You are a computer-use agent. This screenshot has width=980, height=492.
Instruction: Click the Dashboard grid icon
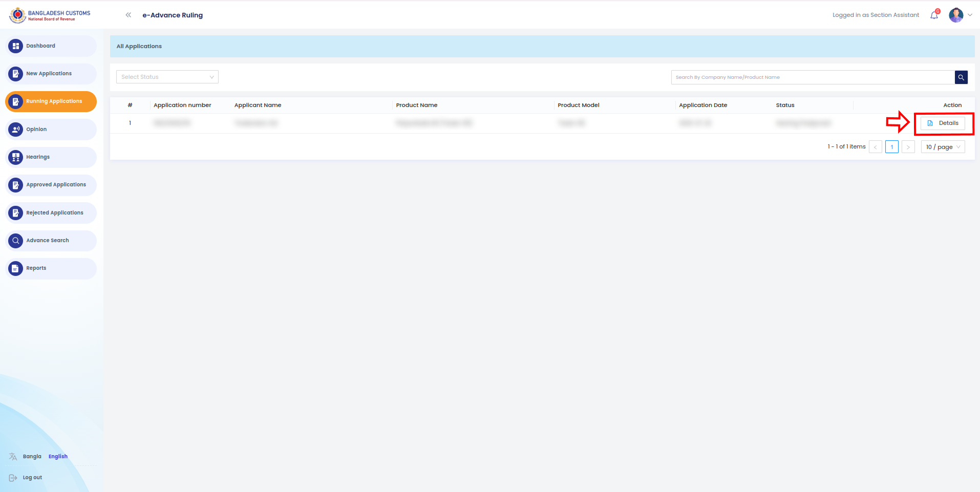click(x=16, y=46)
